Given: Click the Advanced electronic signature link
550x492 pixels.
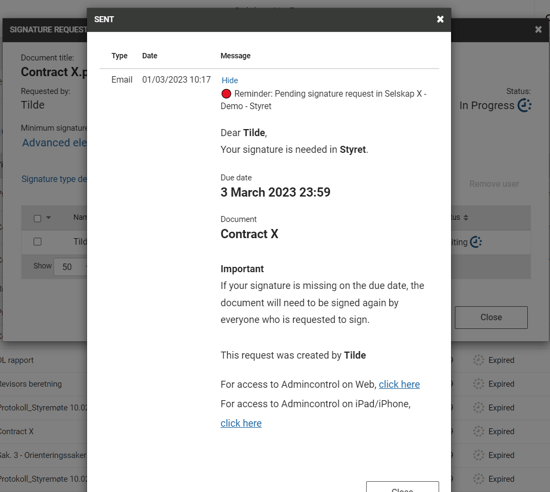Looking at the screenshot, I should pos(54,143).
